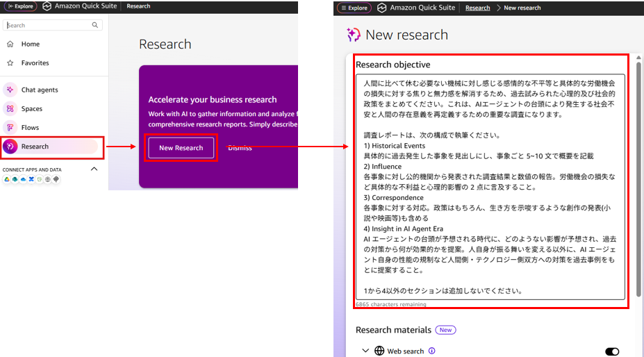Click the Explore button on the Research page
This screenshot has width=644, height=357.
coord(21,6)
